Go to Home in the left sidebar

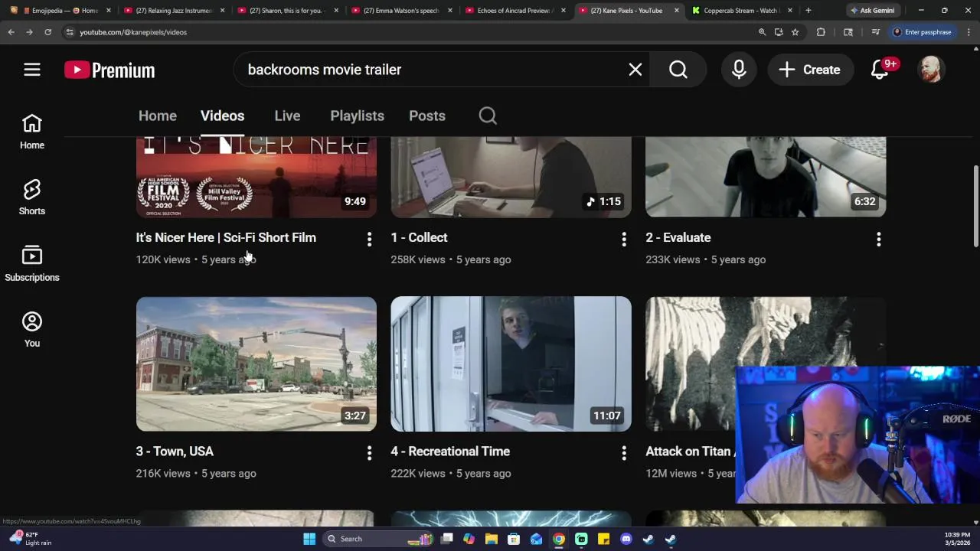coord(32,132)
